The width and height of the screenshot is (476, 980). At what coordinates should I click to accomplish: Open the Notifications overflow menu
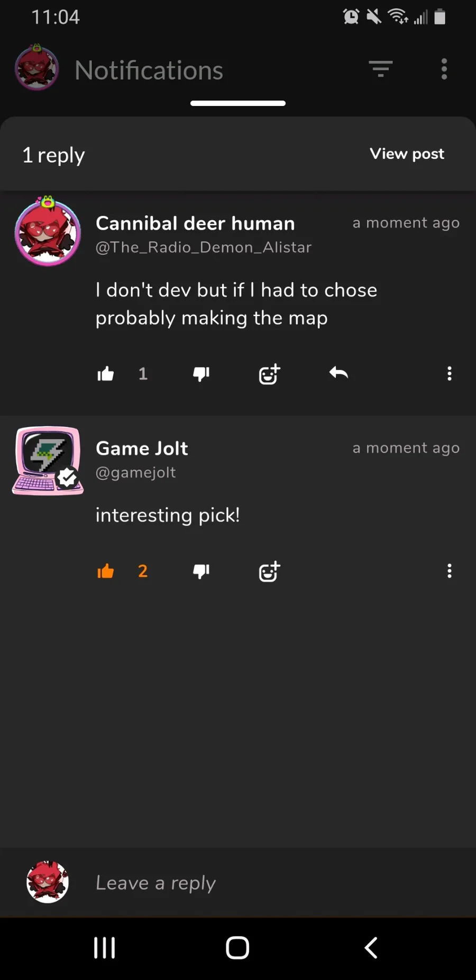click(444, 69)
